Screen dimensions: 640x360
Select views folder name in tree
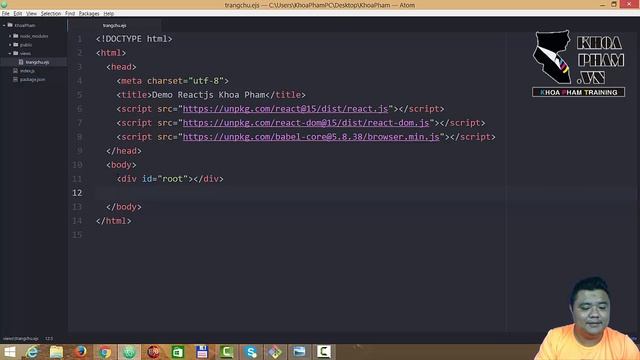pyautogui.click(x=25, y=53)
